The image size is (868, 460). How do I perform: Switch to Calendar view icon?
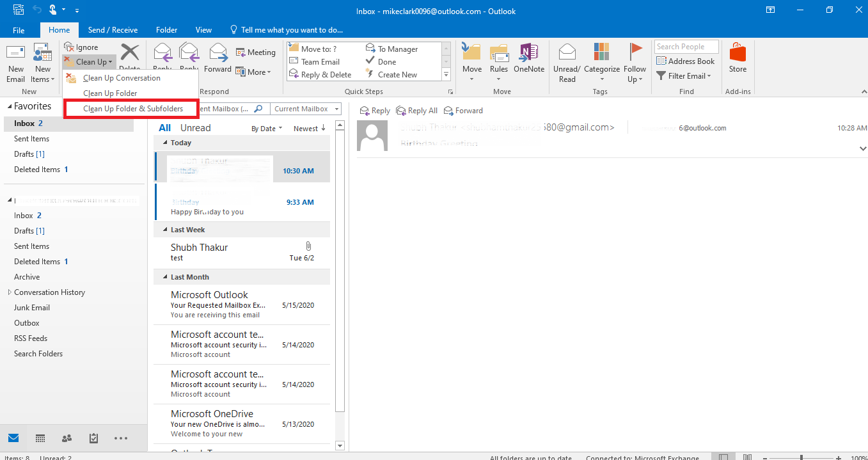(x=40, y=438)
